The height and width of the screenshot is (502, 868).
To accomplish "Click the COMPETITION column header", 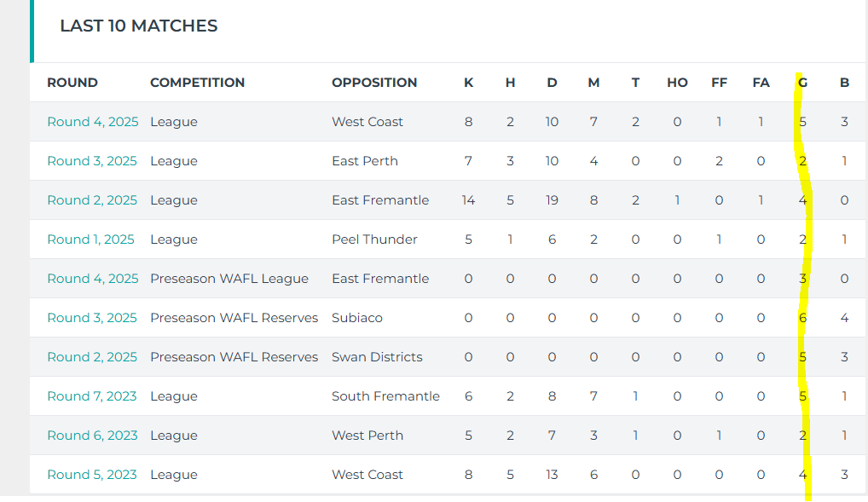I will point(198,83).
